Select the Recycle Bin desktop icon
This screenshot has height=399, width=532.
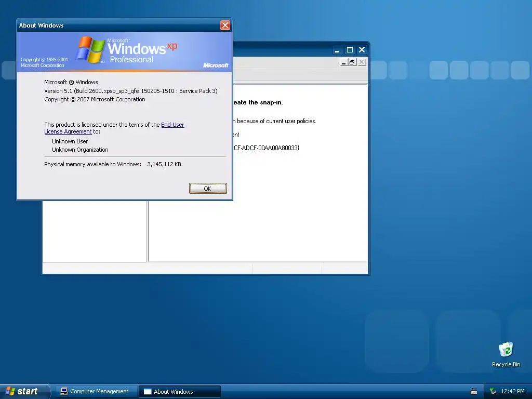click(506, 355)
